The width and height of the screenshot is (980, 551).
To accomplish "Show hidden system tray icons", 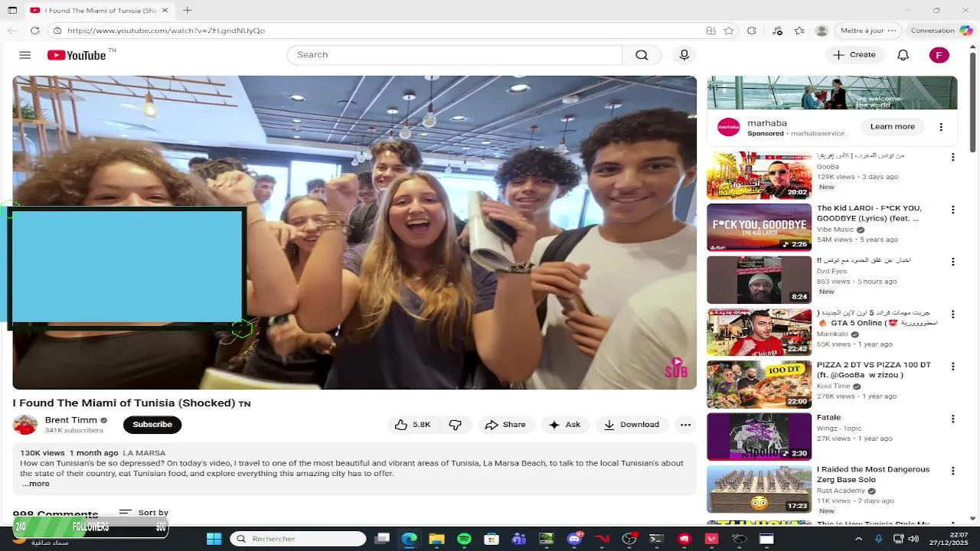I will [x=858, y=539].
